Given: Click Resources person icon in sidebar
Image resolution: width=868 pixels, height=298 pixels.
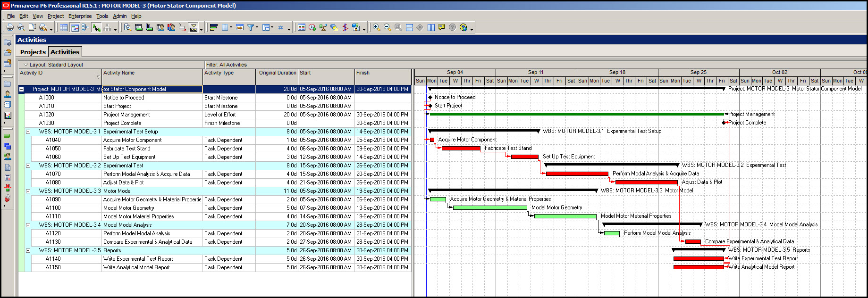Looking at the screenshot, I should tap(7, 94).
